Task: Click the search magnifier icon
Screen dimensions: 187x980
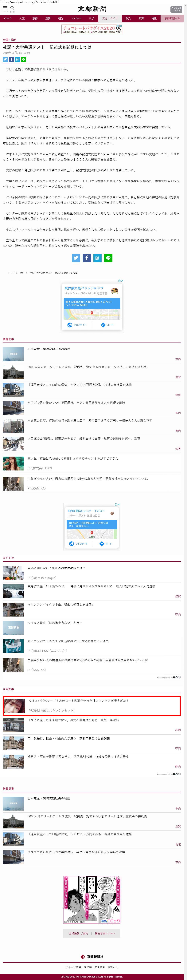Action: click(12, 8)
